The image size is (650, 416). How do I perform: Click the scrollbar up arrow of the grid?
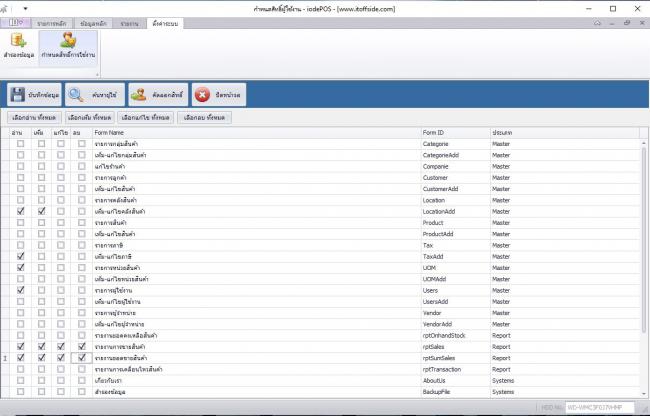click(x=644, y=143)
